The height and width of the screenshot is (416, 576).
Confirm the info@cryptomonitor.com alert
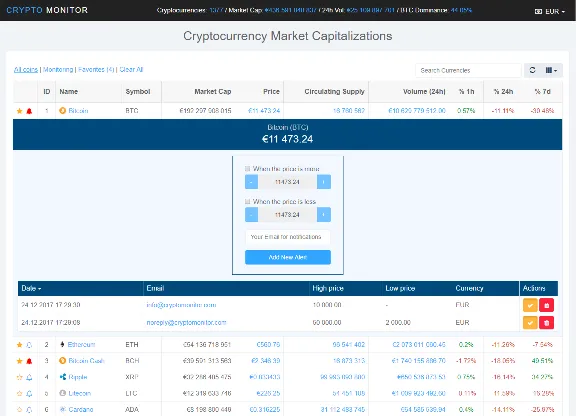click(530, 305)
